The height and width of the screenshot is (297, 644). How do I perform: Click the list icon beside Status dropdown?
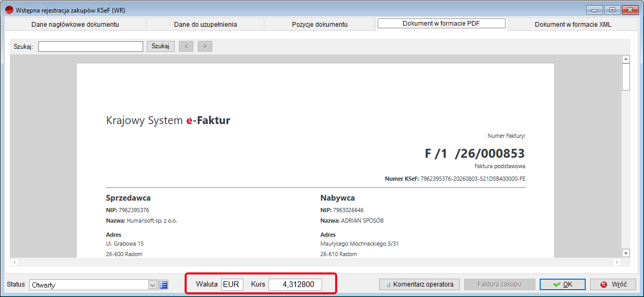pos(164,285)
